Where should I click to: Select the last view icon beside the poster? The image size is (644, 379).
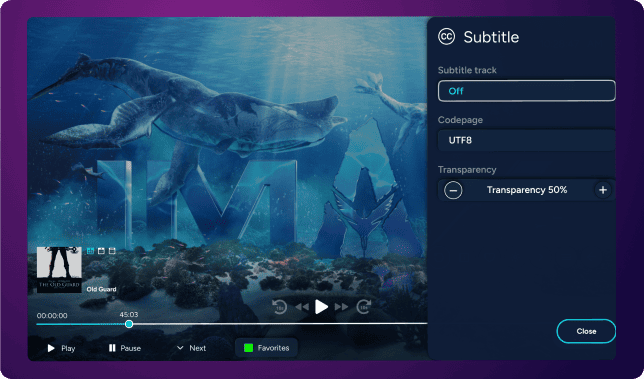pos(112,251)
